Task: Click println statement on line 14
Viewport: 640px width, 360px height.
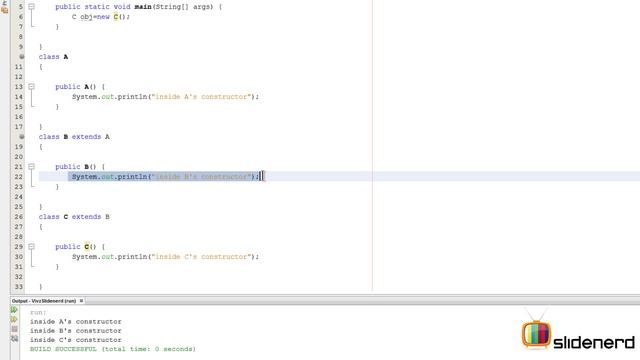Action: coord(165,97)
